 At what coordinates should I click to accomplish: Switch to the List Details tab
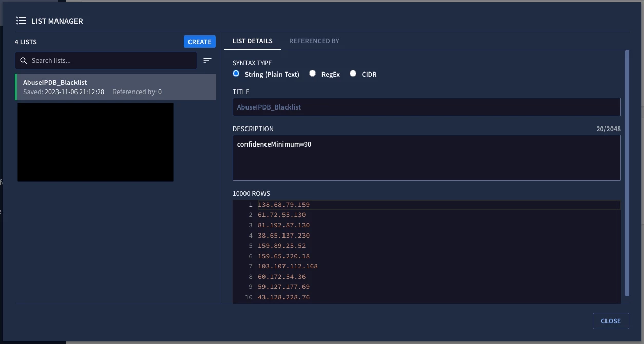click(253, 41)
